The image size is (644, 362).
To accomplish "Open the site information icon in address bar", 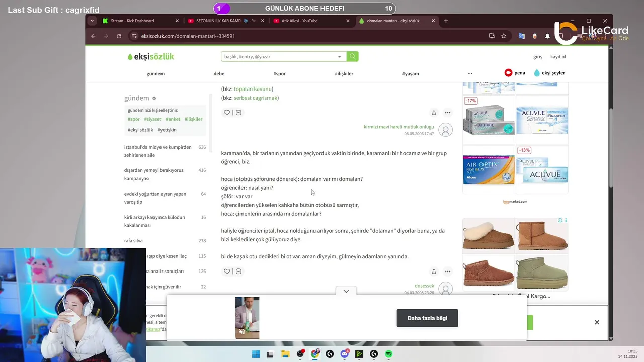I will [x=133, y=36].
